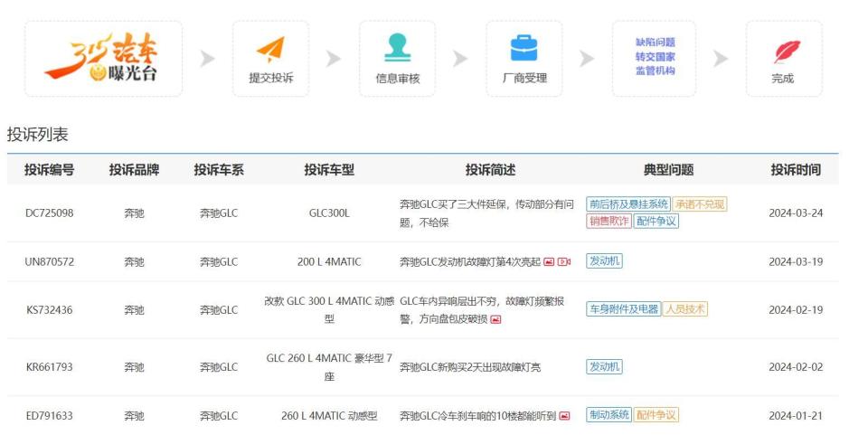Select the 配件争议 tag in DC725098 row

656,222
